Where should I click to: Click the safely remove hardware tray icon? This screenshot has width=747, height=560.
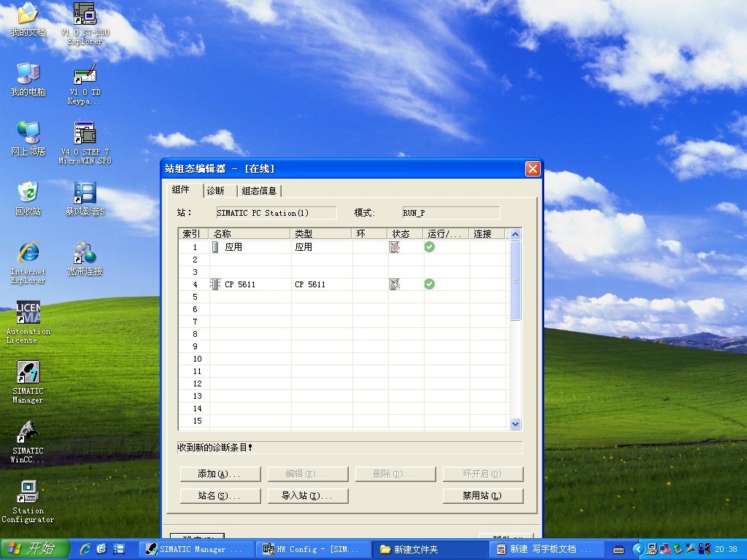click(x=678, y=549)
